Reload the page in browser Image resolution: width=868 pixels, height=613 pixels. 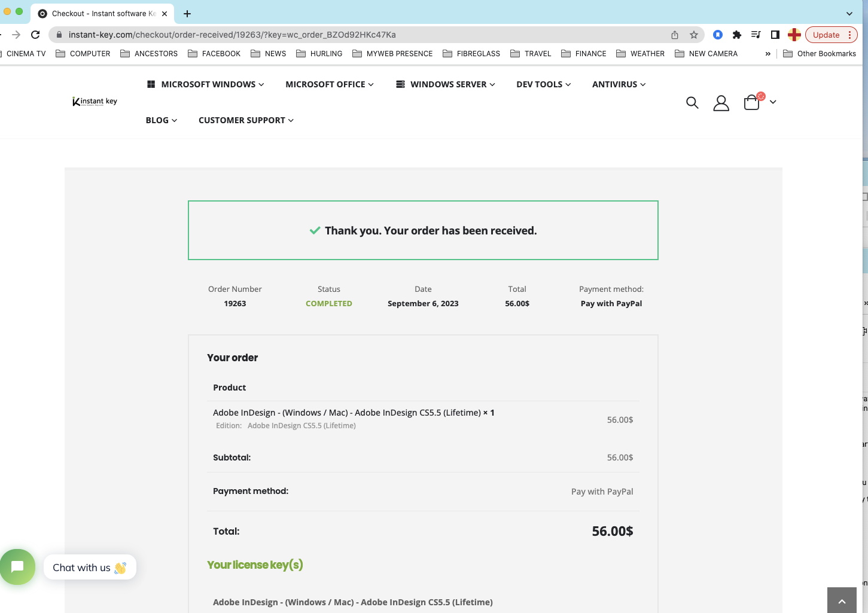click(x=35, y=35)
